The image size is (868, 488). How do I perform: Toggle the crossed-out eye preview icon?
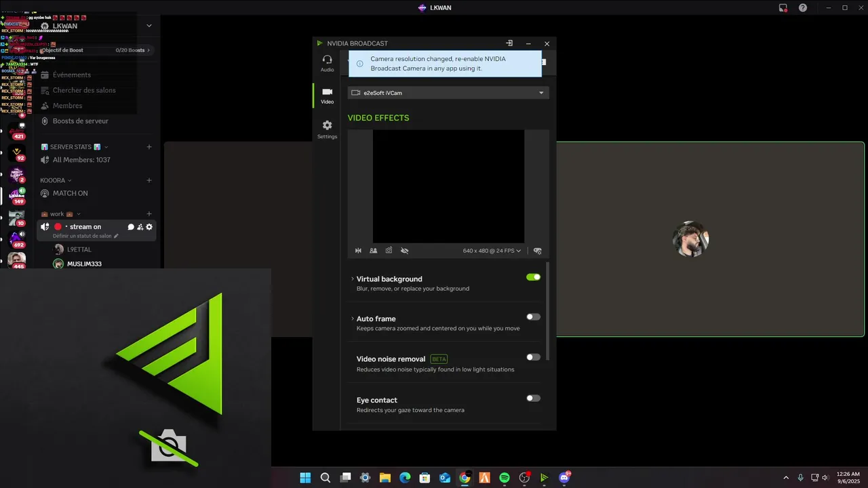[405, 251]
